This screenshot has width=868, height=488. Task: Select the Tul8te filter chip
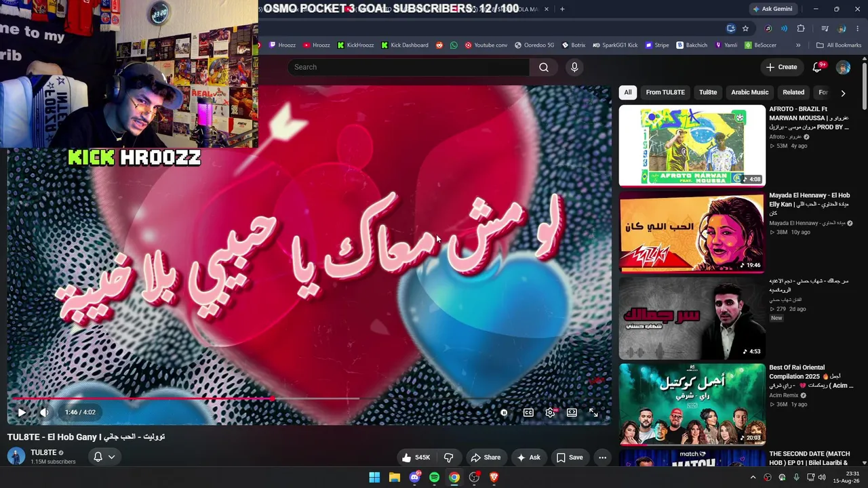pos(708,92)
